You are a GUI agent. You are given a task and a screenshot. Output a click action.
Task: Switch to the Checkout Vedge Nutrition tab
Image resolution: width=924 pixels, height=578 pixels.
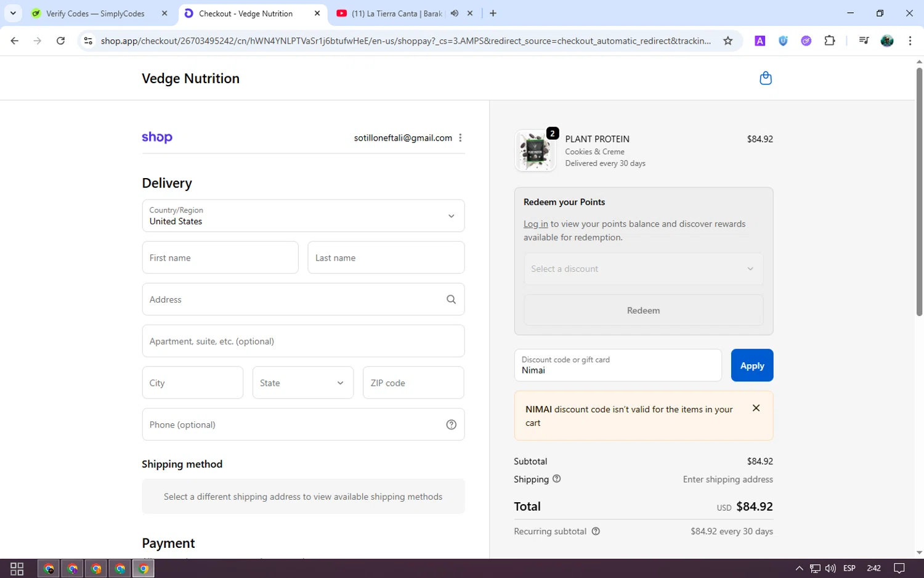[246, 14]
